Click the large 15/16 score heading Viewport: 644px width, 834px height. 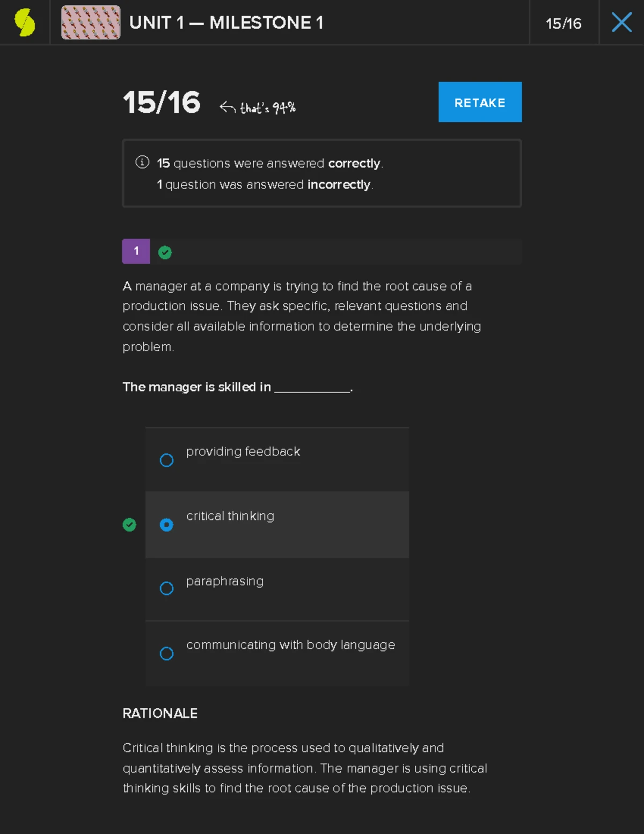coord(162,102)
